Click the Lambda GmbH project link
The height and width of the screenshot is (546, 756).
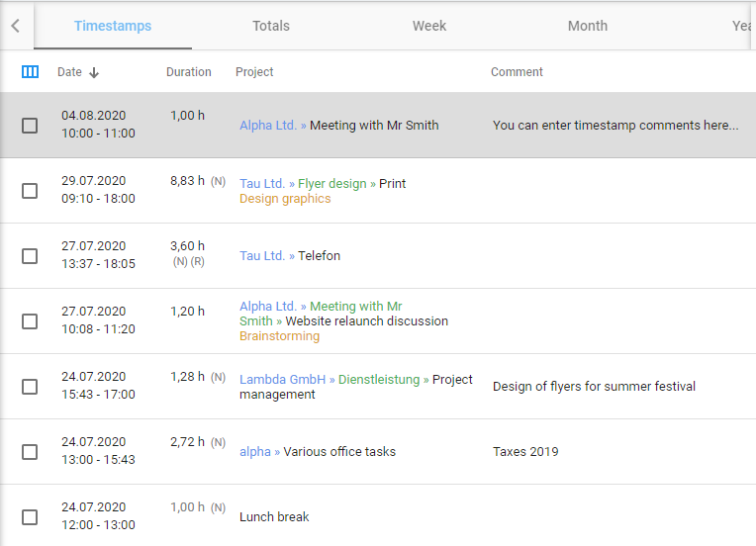tap(282, 380)
